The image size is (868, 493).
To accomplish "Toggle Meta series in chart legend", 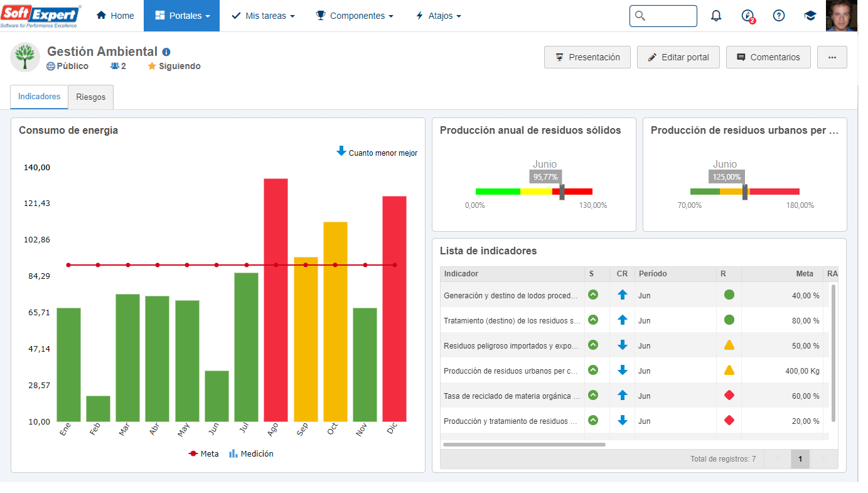I will (x=204, y=453).
